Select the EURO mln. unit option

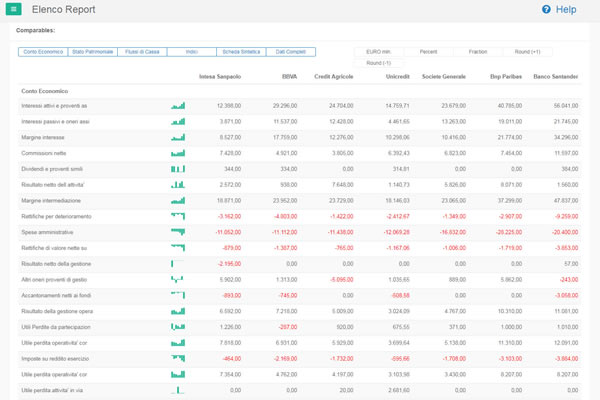[378, 52]
